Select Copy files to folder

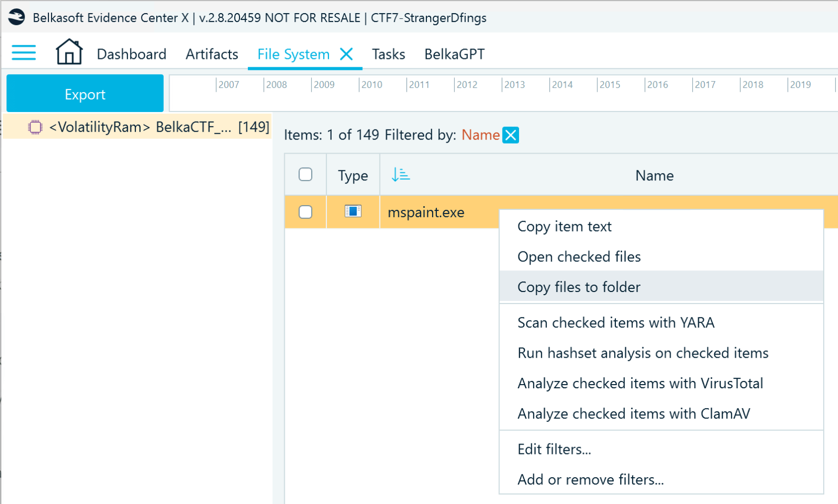point(661,287)
